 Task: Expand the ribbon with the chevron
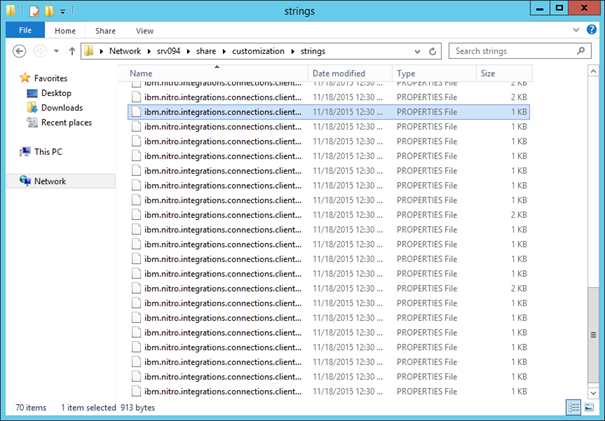coord(578,31)
